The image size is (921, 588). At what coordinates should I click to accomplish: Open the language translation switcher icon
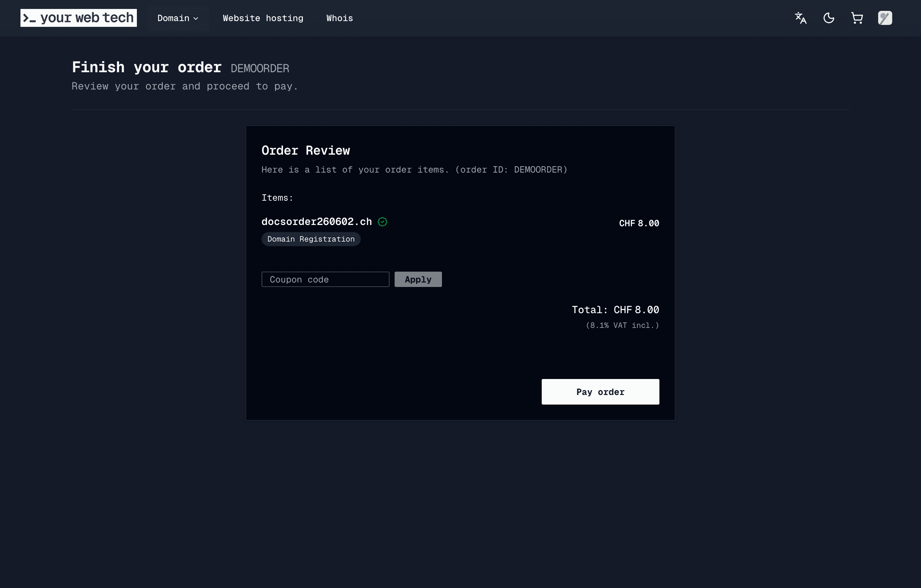pyautogui.click(x=800, y=18)
